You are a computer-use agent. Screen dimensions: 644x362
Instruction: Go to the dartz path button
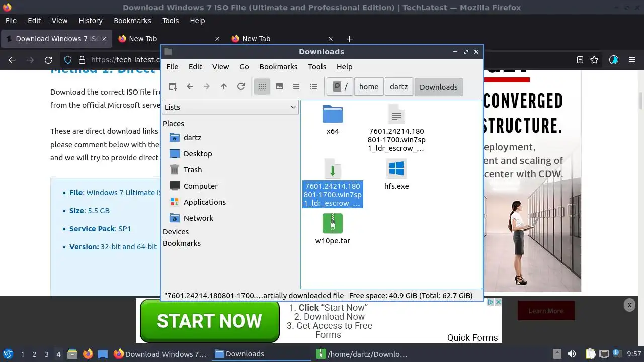click(x=398, y=86)
